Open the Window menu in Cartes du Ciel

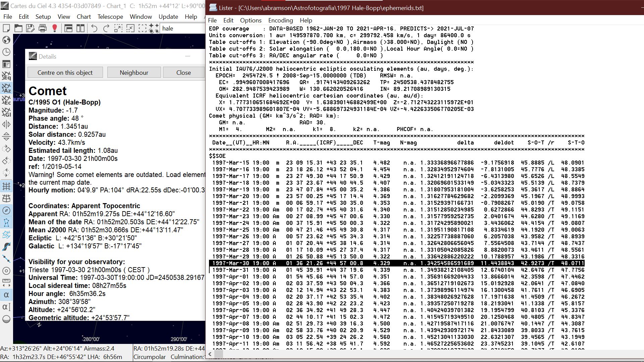click(141, 16)
